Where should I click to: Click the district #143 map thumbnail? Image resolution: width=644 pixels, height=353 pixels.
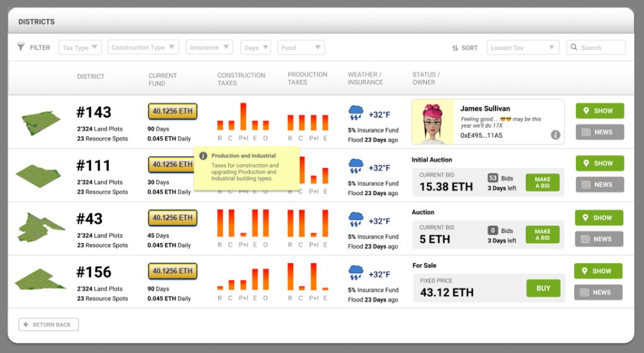(41, 120)
